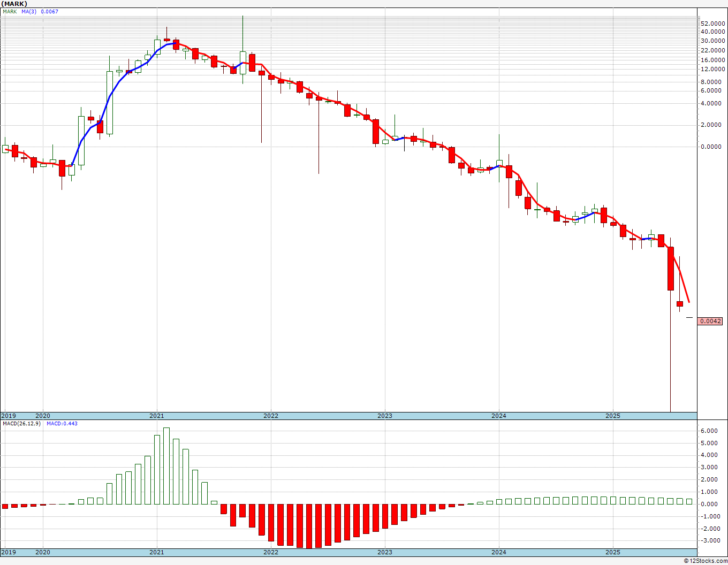Click the 2020 label on MACD time axis

pos(42,552)
